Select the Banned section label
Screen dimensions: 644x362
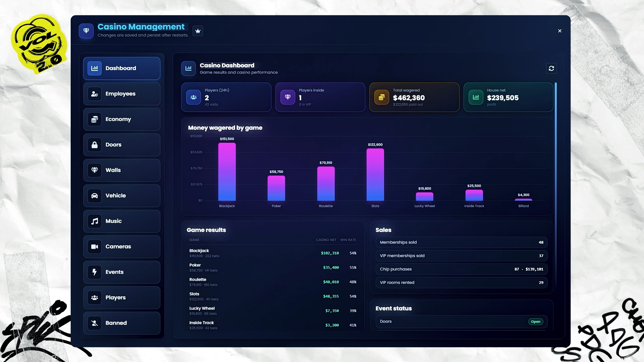[x=116, y=323]
